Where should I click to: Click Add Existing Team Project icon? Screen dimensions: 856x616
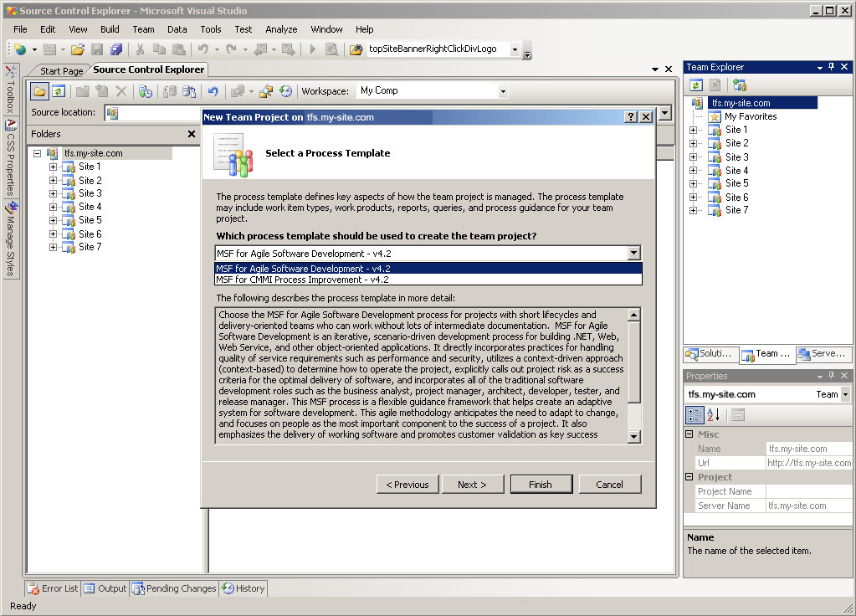(x=740, y=85)
